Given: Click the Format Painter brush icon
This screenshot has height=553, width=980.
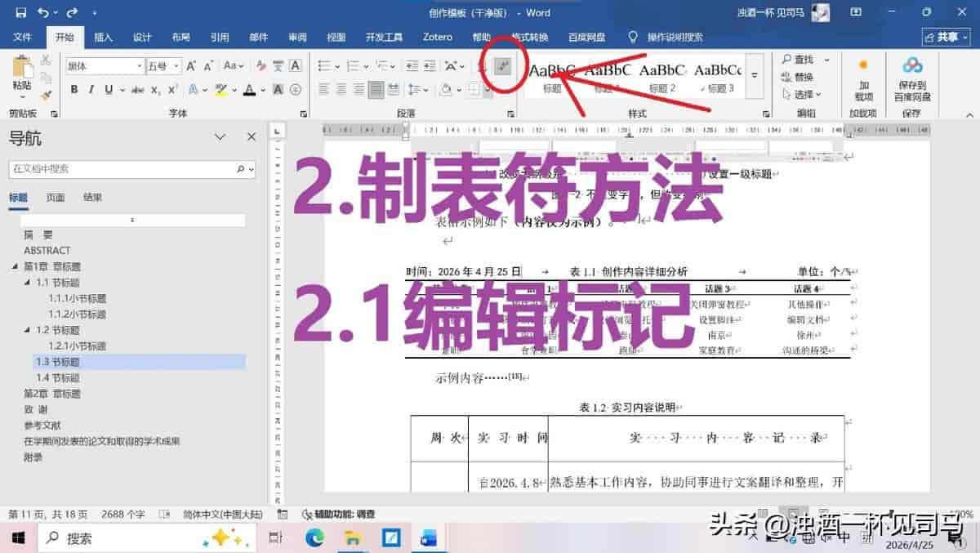Looking at the screenshot, I should 46,95.
